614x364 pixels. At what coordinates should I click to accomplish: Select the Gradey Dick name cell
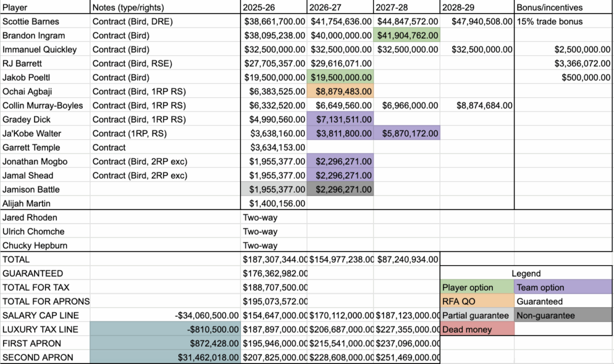[45, 119]
